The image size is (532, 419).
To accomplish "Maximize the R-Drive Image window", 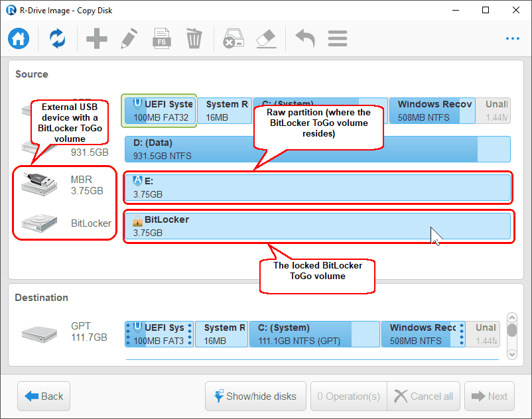I will tap(486, 10).
